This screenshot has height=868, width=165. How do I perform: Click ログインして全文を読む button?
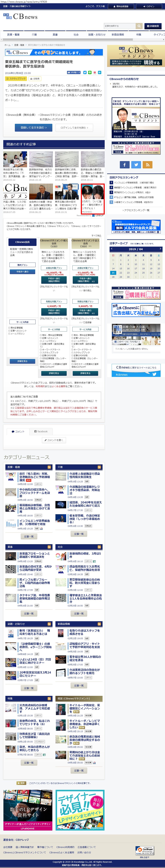coord(74,128)
